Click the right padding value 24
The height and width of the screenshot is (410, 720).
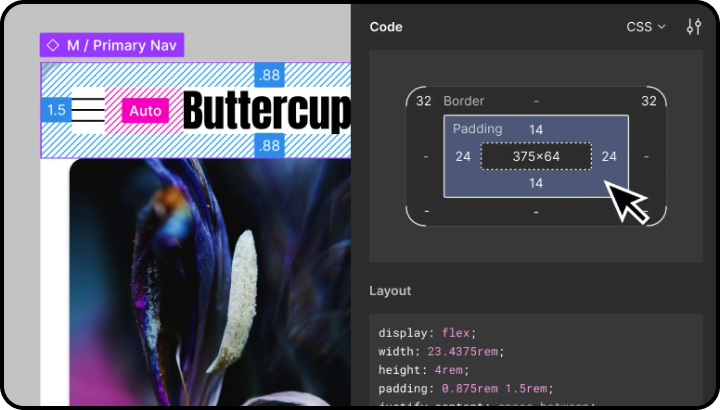coord(609,157)
